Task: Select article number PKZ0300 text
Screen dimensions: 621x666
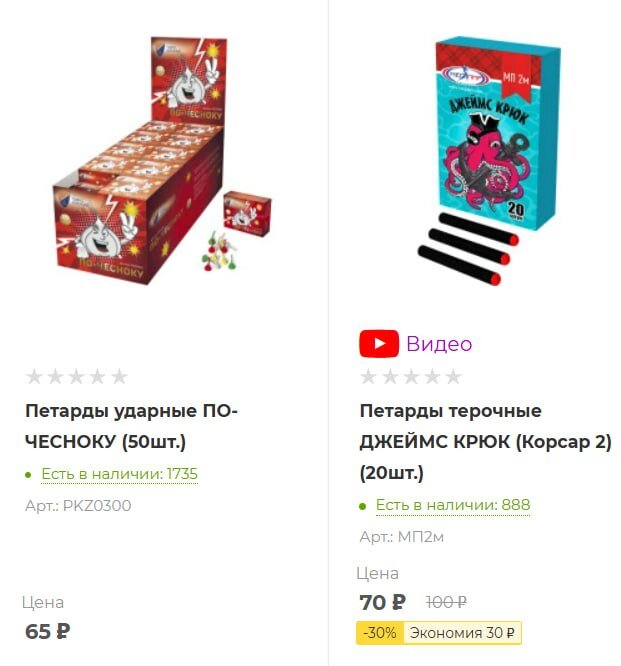Action: coord(78,505)
